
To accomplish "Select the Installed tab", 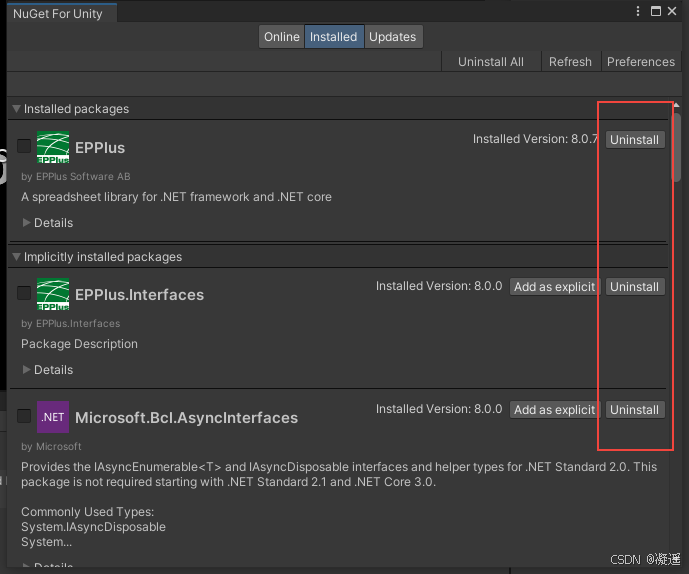I will pyautogui.click(x=334, y=36).
